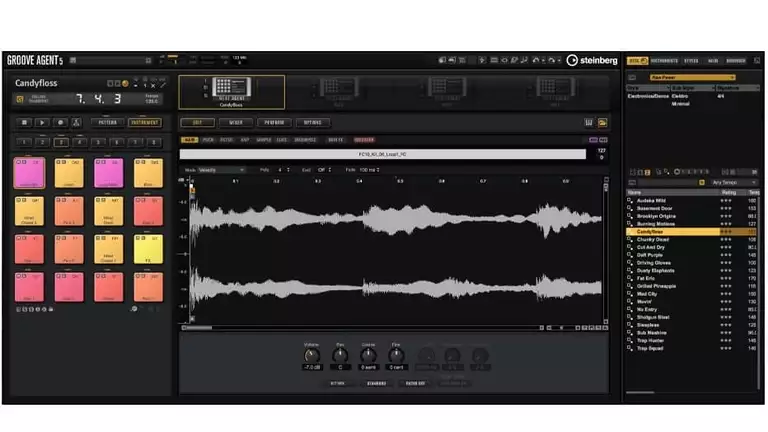The image size is (768, 432).
Task: Toggle the Instrument pad mode button
Action: 144,122
